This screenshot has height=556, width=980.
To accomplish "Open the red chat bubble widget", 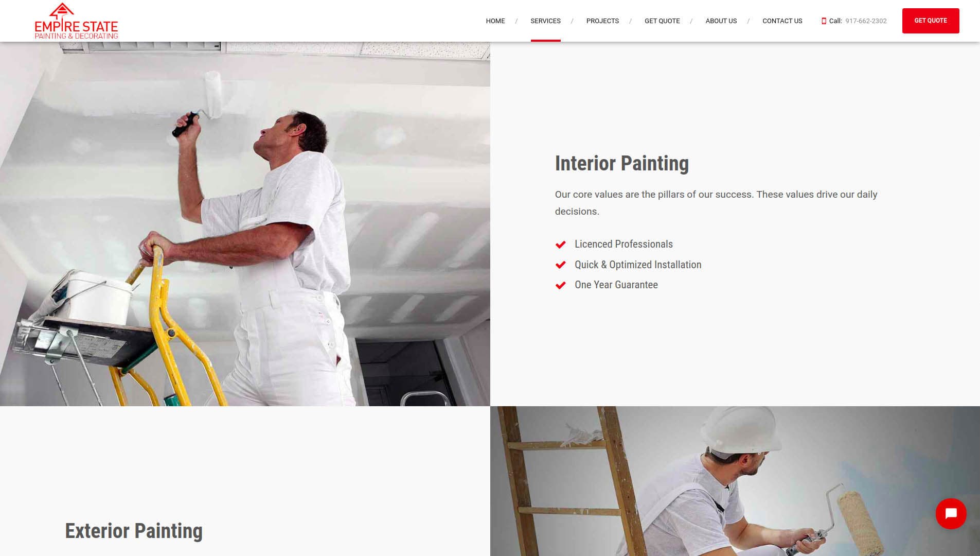I will [x=951, y=513].
